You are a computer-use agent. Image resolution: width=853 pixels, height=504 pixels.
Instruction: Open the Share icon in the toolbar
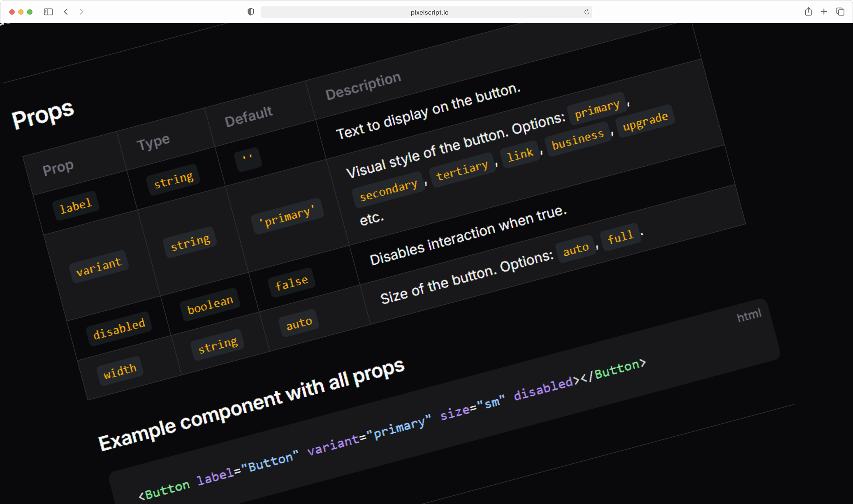tap(808, 12)
